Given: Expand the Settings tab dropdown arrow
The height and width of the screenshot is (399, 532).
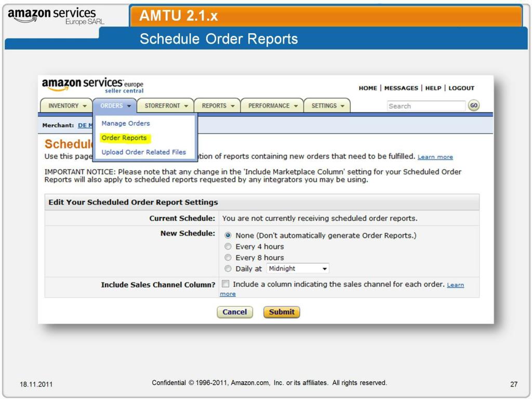Looking at the screenshot, I should [342, 106].
